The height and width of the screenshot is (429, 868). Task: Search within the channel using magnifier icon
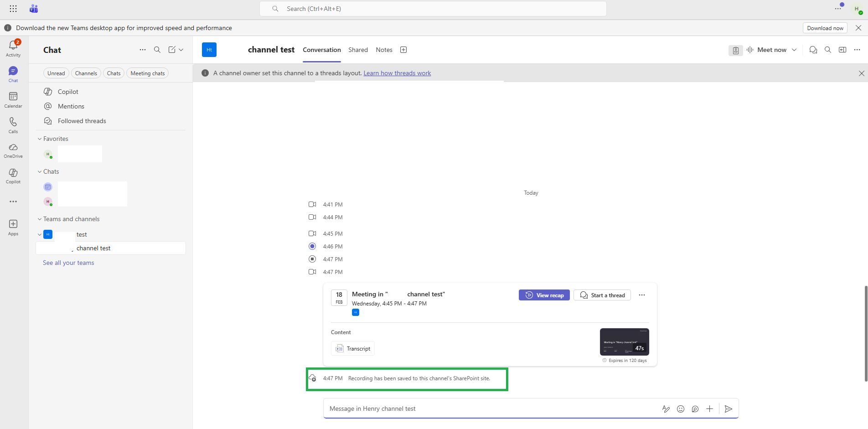coord(828,50)
